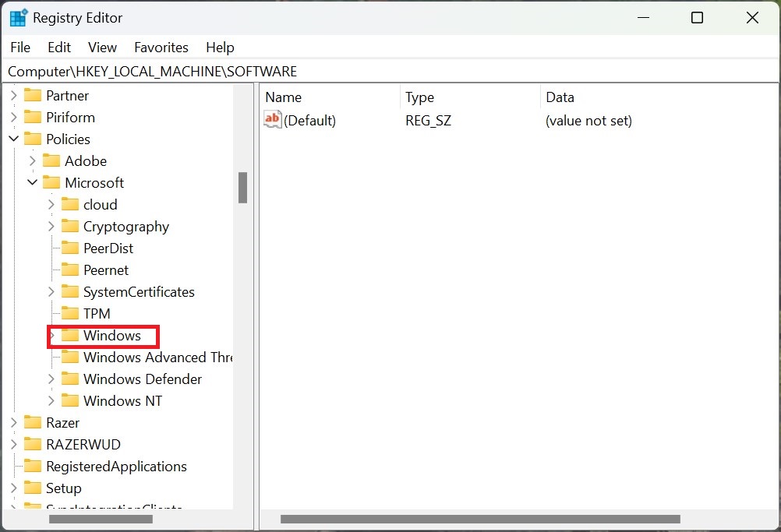Open the Edit menu
The height and width of the screenshot is (532, 781).
point(59,48)
